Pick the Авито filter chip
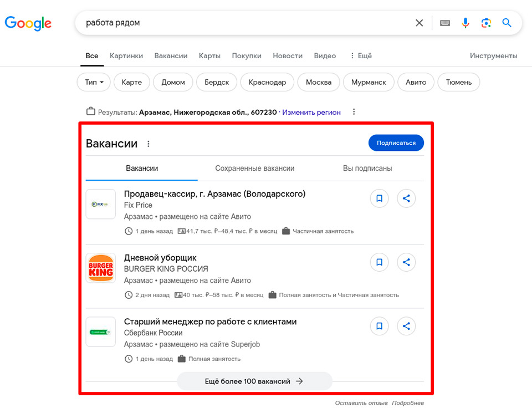 pos(416,82)
